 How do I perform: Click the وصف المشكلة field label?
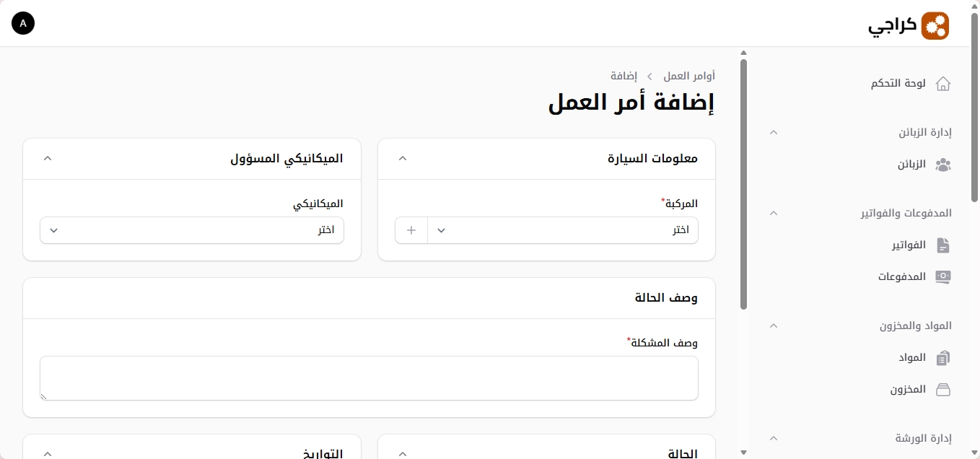coord(662,342)
